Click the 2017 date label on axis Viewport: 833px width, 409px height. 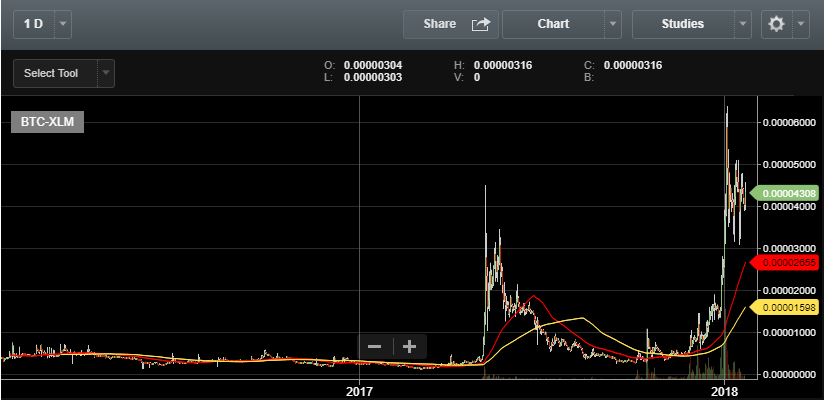[360, 393]
